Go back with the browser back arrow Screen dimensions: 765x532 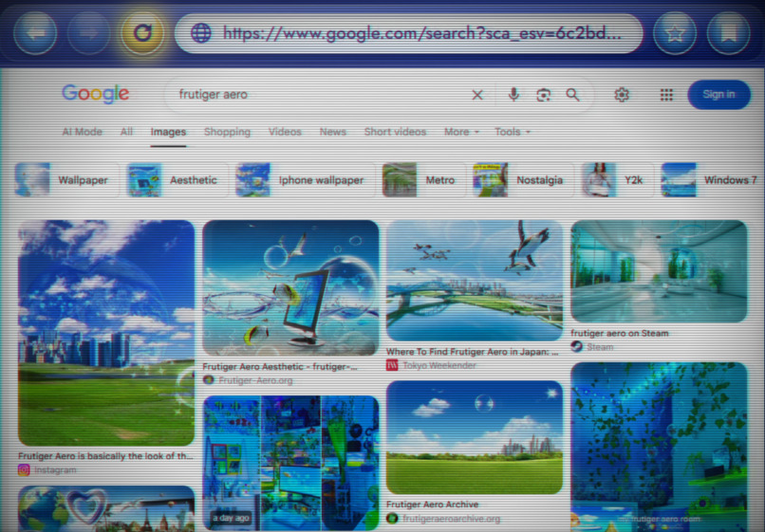35,33
